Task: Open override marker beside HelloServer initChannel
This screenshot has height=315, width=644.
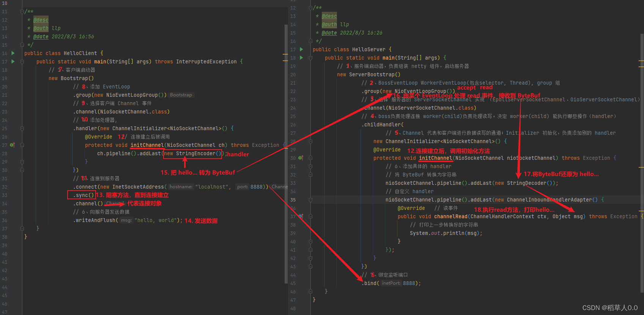Action: click(301, 158)
